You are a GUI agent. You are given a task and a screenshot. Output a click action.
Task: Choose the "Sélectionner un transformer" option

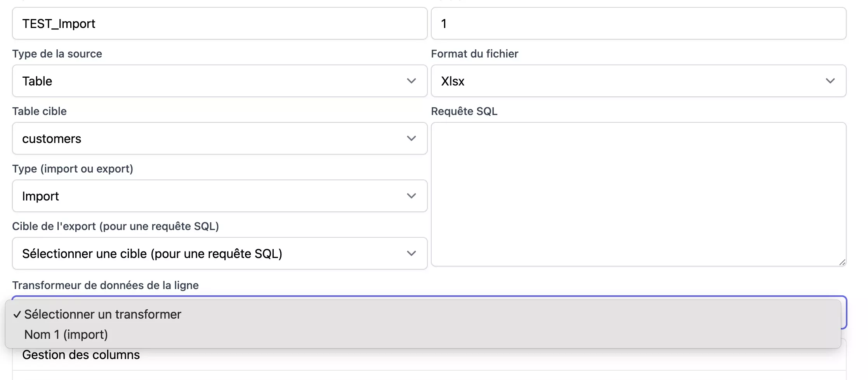point(103,314)
